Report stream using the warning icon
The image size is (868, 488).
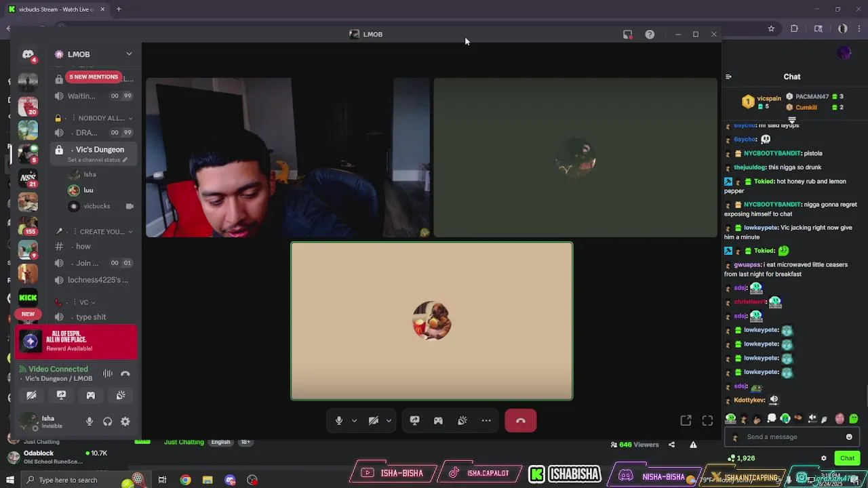pos(693,445)
